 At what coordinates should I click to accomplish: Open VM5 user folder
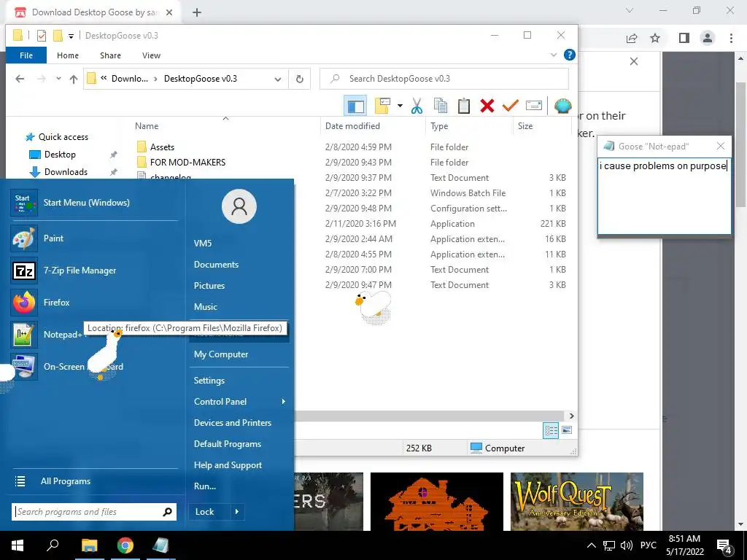click(x=203, y=244)
